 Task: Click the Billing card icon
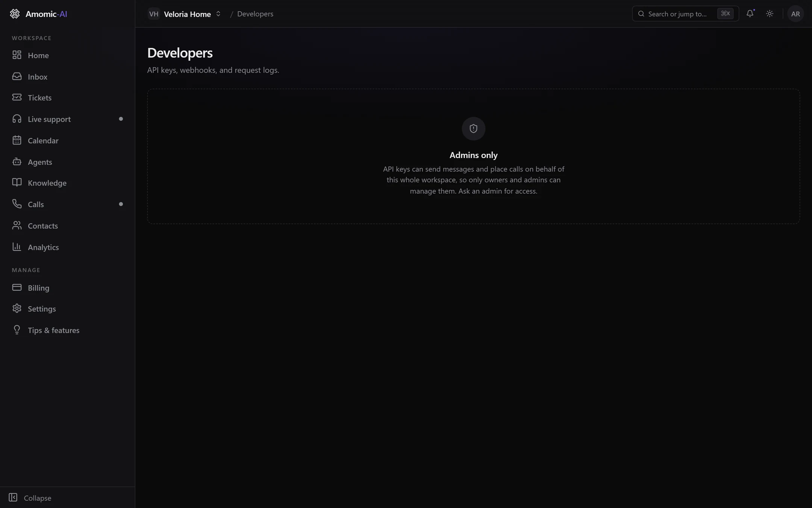(17, 287)
